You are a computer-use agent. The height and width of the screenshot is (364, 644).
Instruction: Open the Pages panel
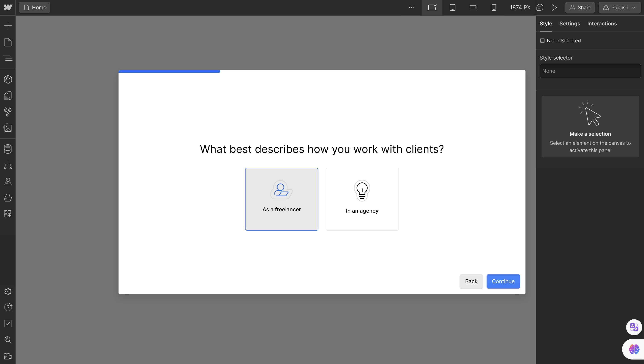8,42
